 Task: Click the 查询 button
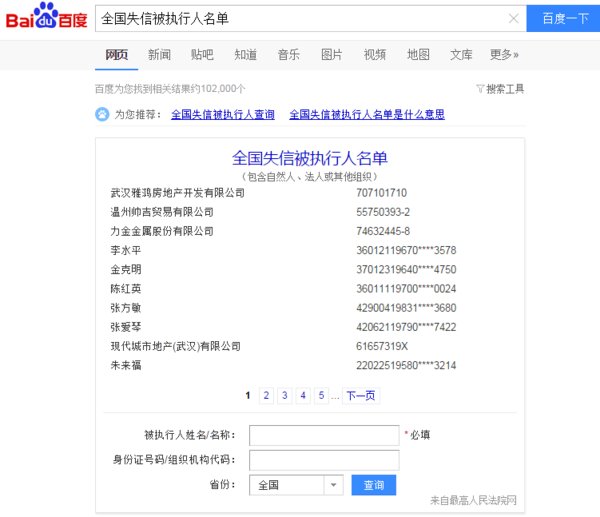coord(374,485)
